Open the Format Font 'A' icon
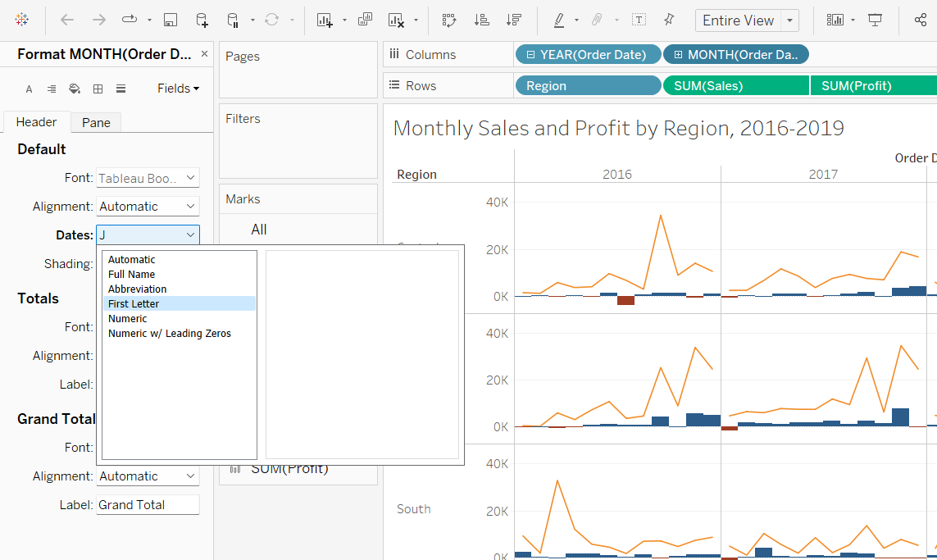Image resolution: width=937 pixels, height=560 pixels. point(29,89)
